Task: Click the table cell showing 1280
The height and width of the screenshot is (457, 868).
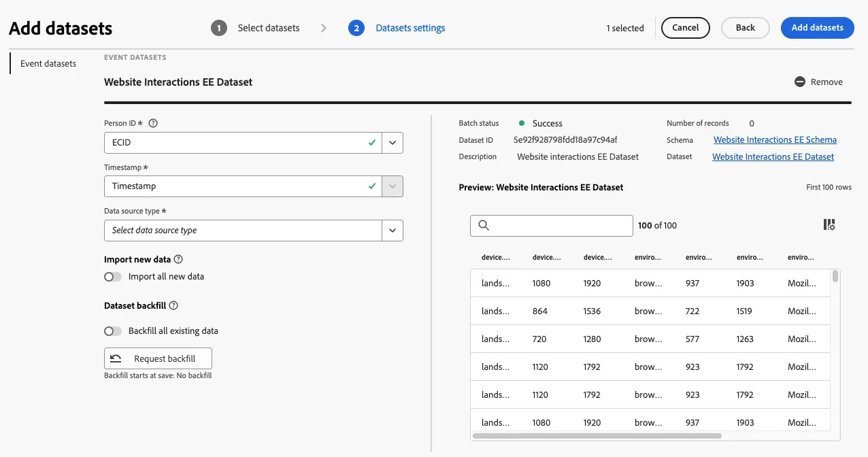Action: coord(592,339)
